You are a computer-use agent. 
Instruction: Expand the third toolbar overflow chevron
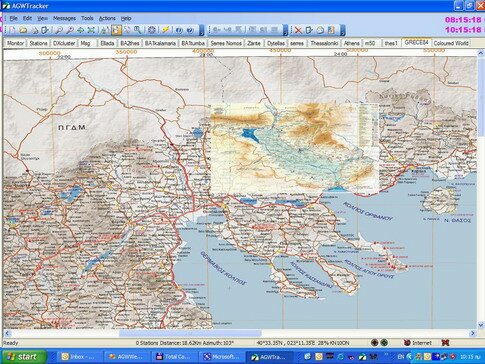tap(343, 30)
